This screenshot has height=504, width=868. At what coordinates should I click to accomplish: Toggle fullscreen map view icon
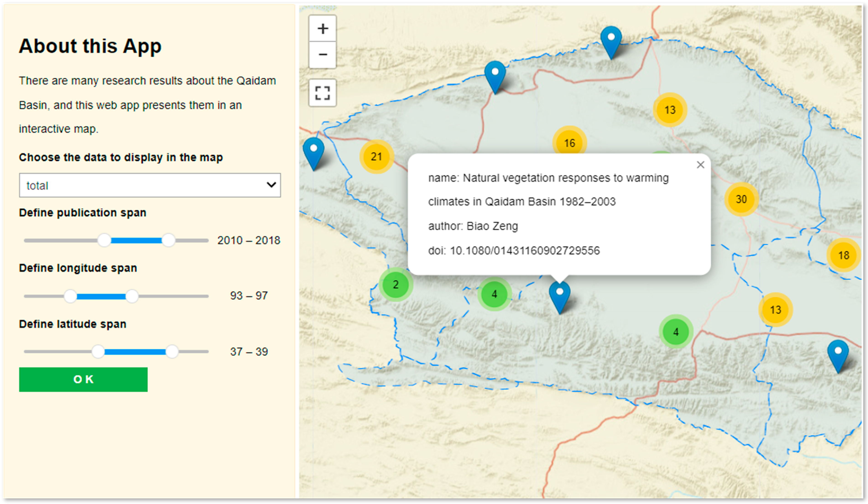(322, 93)
